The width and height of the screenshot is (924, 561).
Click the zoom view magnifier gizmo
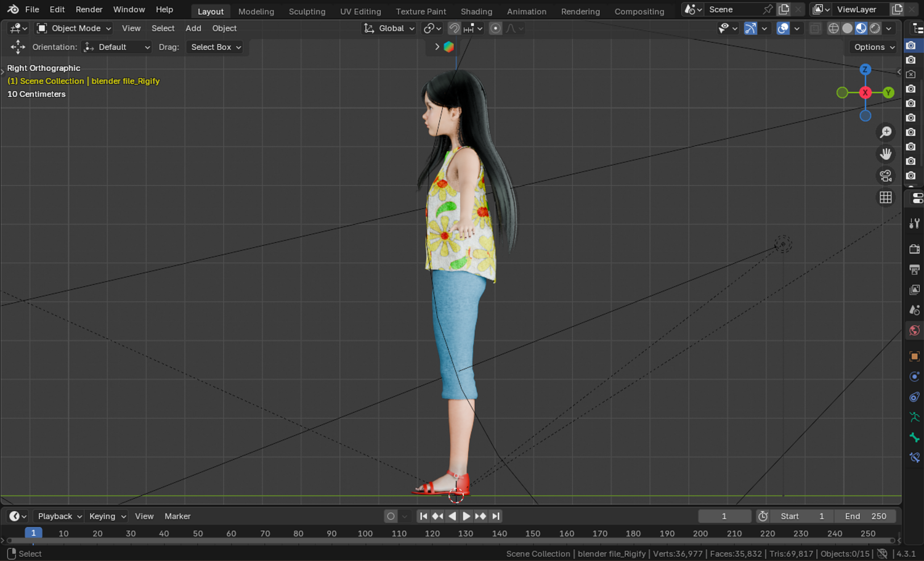[x=886, y=132]
